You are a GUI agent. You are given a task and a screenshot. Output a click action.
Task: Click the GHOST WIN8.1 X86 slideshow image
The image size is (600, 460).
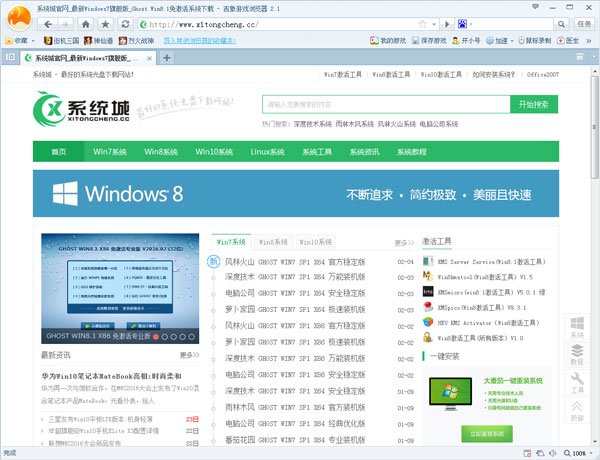point(120,289)
